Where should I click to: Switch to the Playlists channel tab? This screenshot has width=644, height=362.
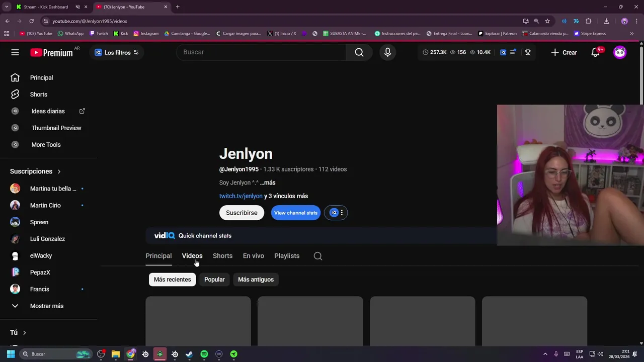click(x=287, y=256)
